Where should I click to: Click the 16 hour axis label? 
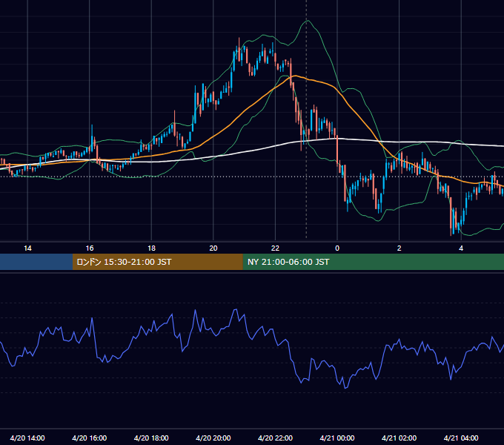(x=90, y=248)
